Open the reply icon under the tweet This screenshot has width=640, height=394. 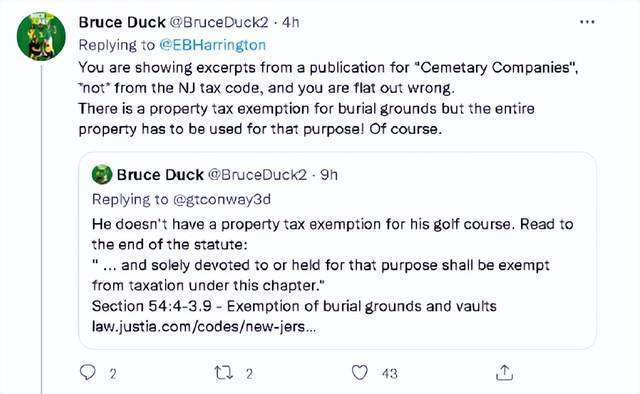click(87, 372)
